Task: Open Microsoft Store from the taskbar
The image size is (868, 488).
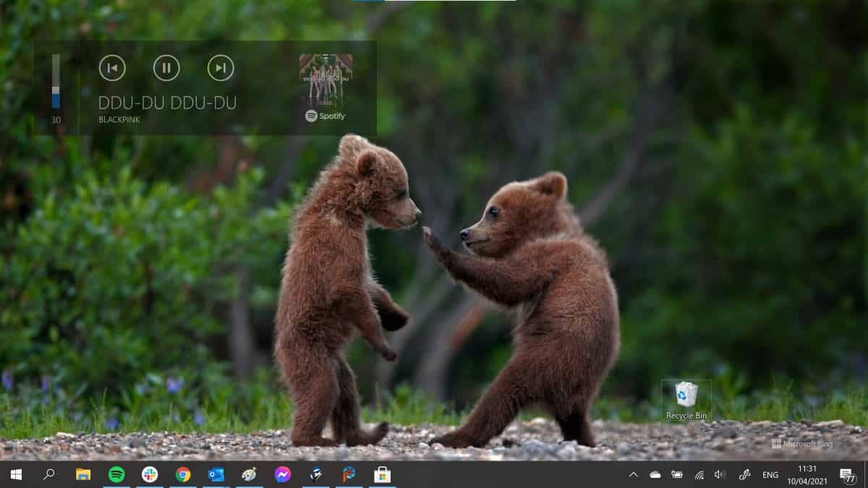Action: coord(382,474)
